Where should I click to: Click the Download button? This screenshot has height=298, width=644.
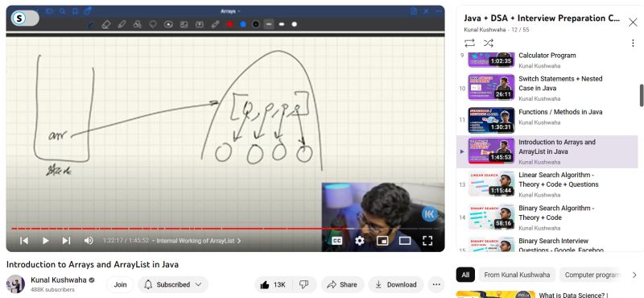(396, 284)
